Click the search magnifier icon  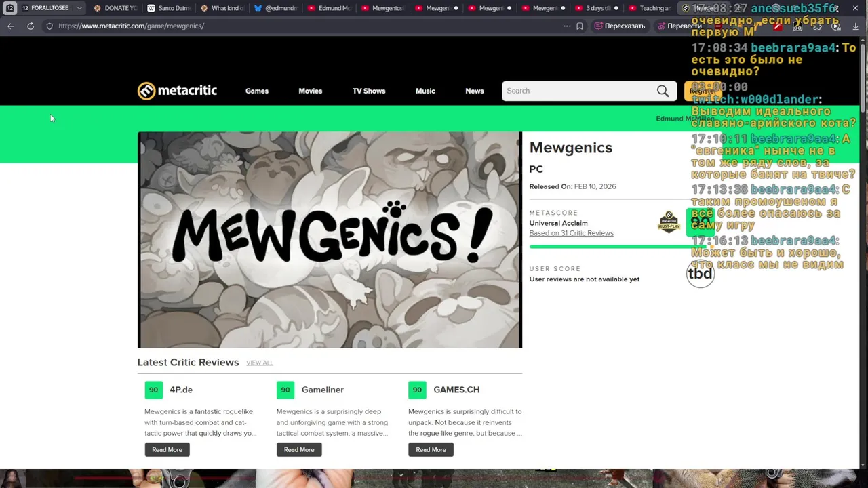tap(663, 91)
